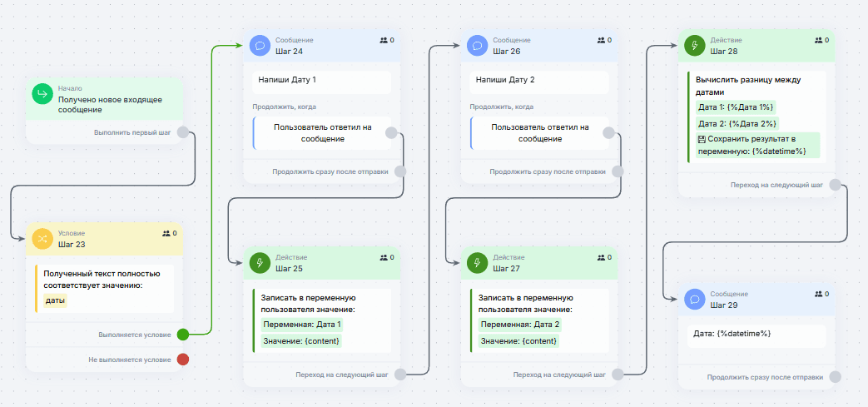The height and width of the screenshot is (407, 868).
Task: Click the connector dot of Шаг 26 user reply
Action: [x=608, y=133]
